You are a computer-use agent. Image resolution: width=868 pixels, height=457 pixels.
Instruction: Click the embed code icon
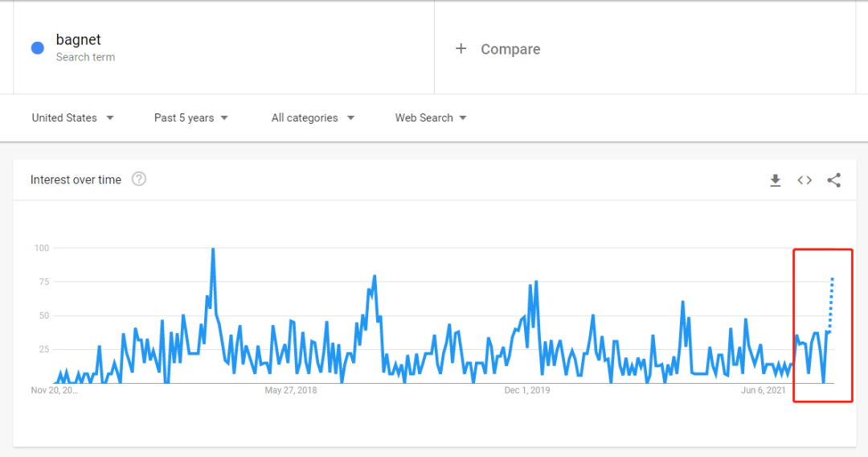pyautogui.click(x=805, y=180)
